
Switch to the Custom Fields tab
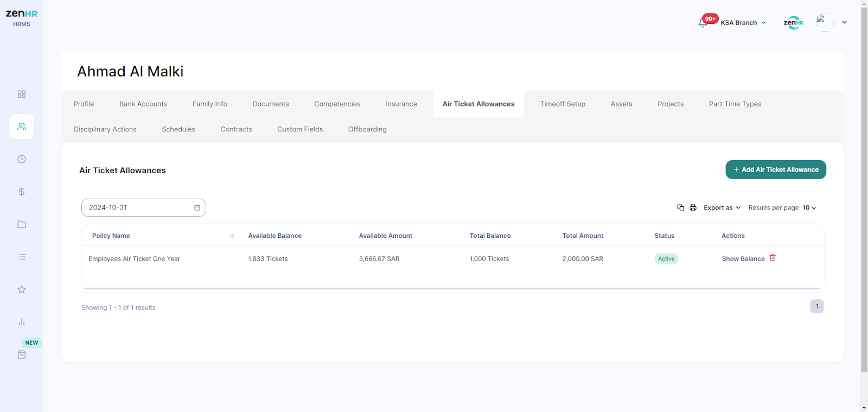[300, 129]
